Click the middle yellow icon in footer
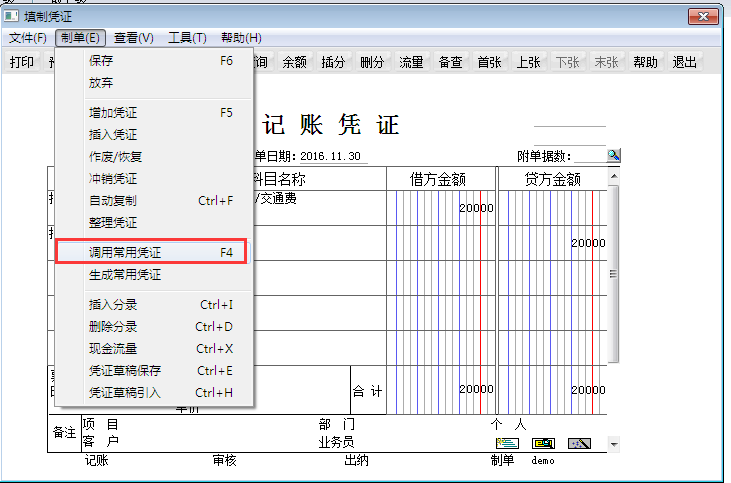Screen dimensions: 731x483 (x=543, y=443)
